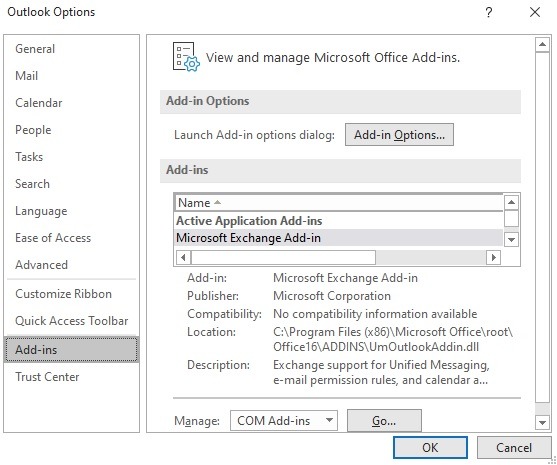Click main pane scroll down arrow
This screenshot has width=557, height=465.
coord(542,422)
